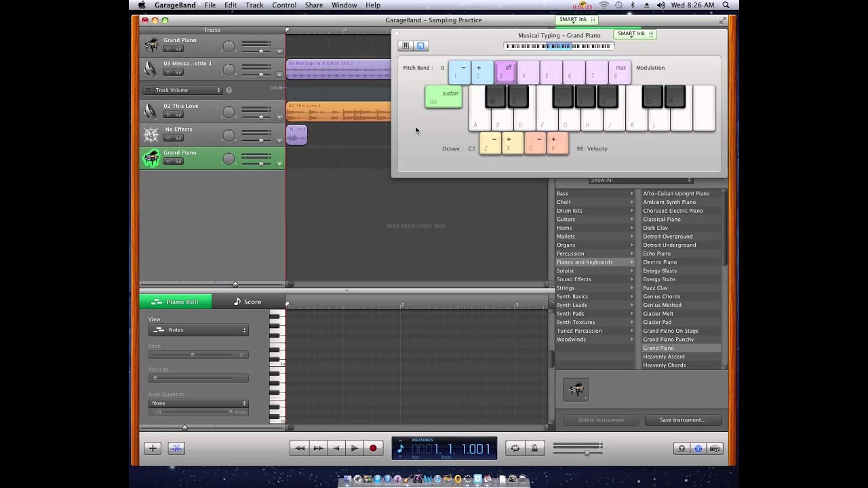Select the Piano Roll tab
This screenshot has height=488, width=868.
tap(176, 302)
